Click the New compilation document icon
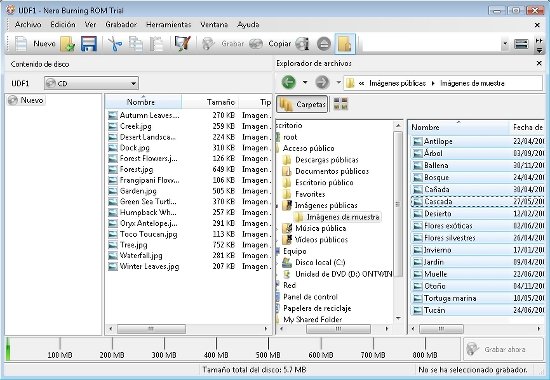Viewport: 550px width, 380px height. (21, 44)
